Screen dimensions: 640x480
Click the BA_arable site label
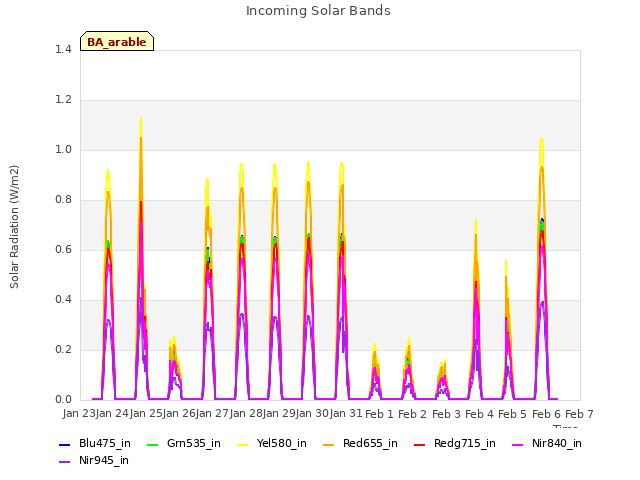(x=117, y=42)
